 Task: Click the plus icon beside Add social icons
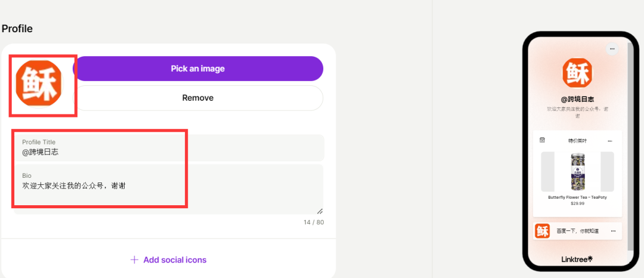click(x=134, y=260)
